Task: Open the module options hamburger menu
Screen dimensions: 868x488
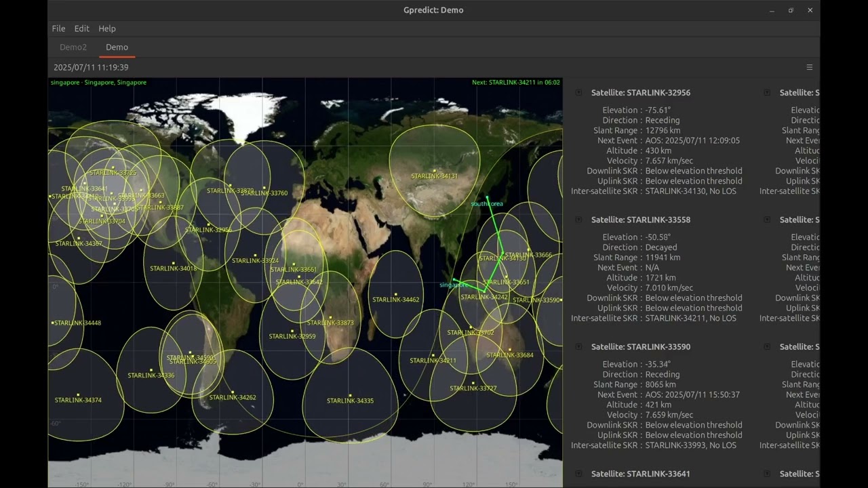Action: coord(809,67)
